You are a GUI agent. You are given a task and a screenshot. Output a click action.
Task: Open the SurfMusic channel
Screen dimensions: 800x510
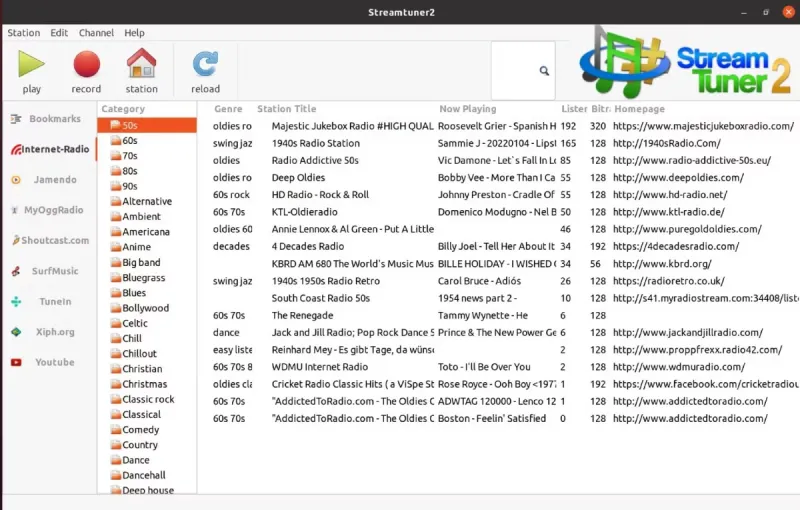(x=45, y=271)
